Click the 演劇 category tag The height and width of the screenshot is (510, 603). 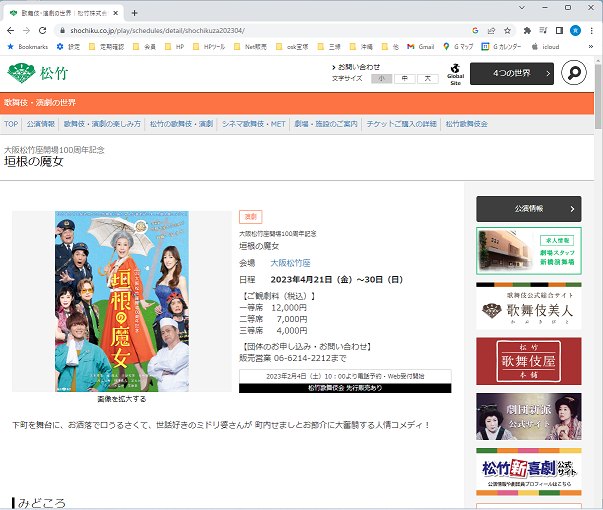251,217
